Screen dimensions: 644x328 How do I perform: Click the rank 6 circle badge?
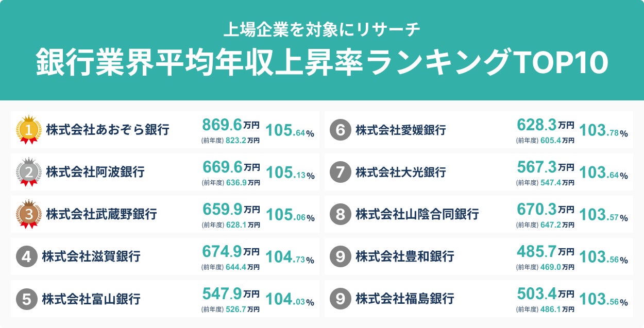pos(340,130)
